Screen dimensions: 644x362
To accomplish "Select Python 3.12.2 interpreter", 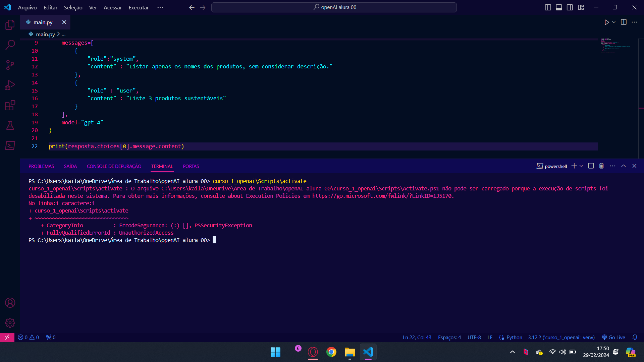I will pyautogui.click(x=561, y=337).
